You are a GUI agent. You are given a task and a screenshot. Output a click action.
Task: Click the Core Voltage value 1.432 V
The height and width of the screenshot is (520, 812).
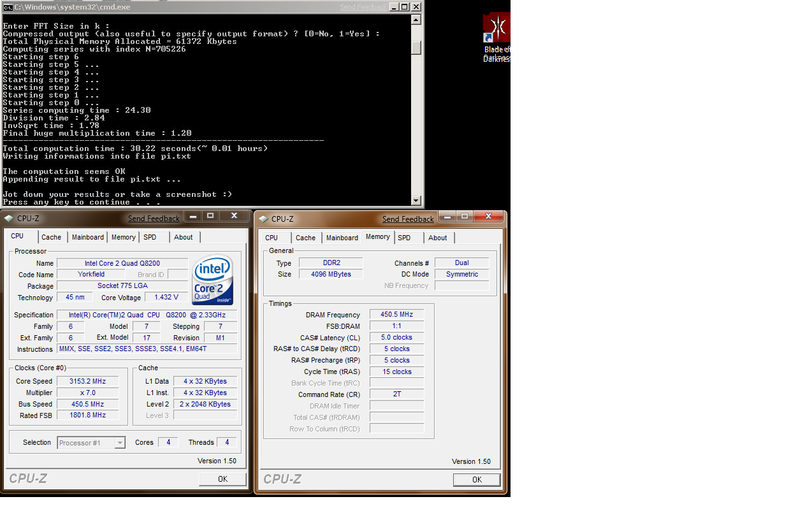click(166, 298)
